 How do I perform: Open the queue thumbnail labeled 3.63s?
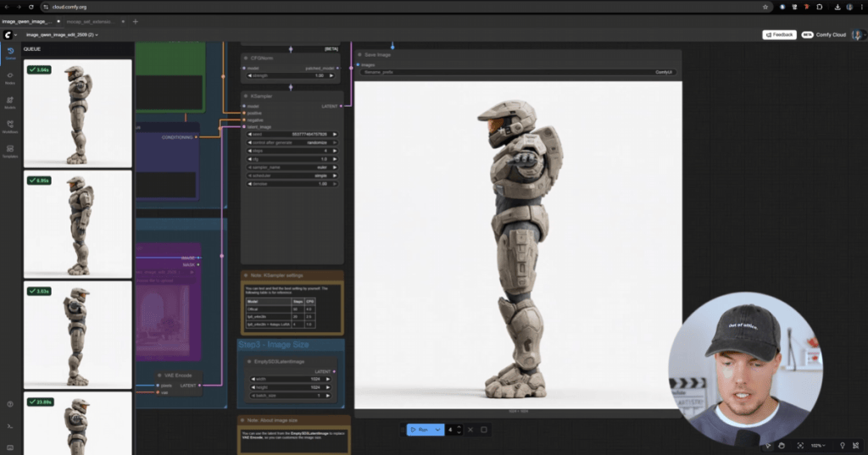[78, 335]
